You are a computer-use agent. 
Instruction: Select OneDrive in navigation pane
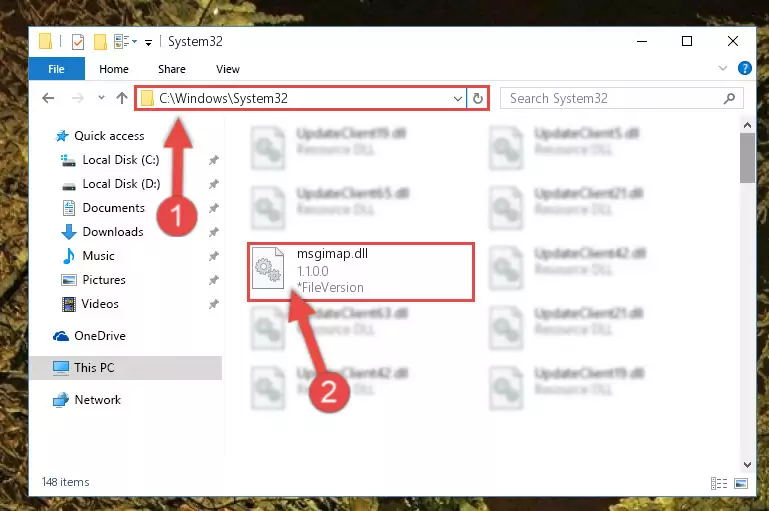coord(100,336)
